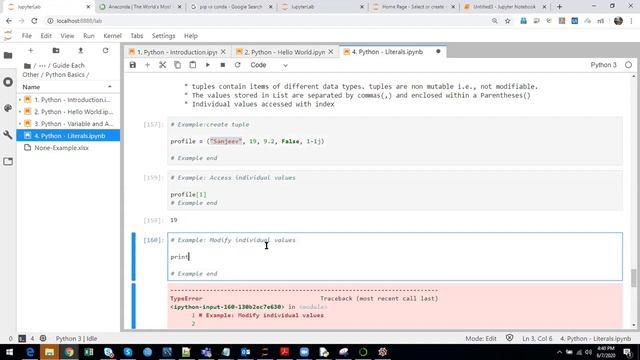Upload files using the upload icon
Screen dimensions: 640x360
coord(80,51)
